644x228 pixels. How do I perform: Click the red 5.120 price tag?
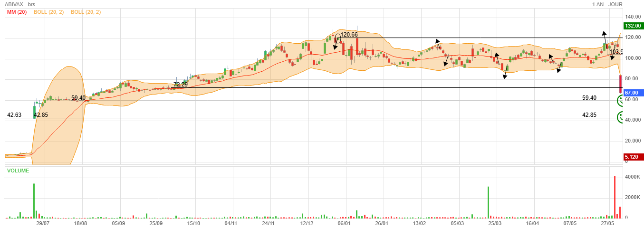pos(634,157)
